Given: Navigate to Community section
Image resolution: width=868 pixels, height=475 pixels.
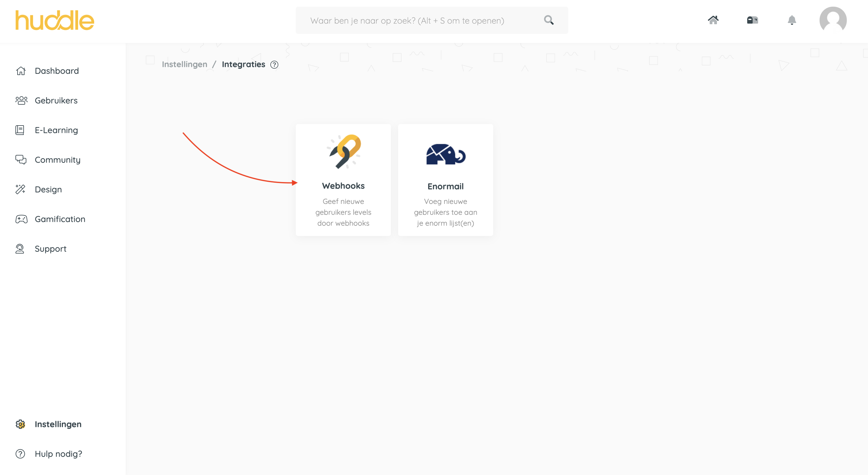Looking at the screenshot, I should pos(57,160).
